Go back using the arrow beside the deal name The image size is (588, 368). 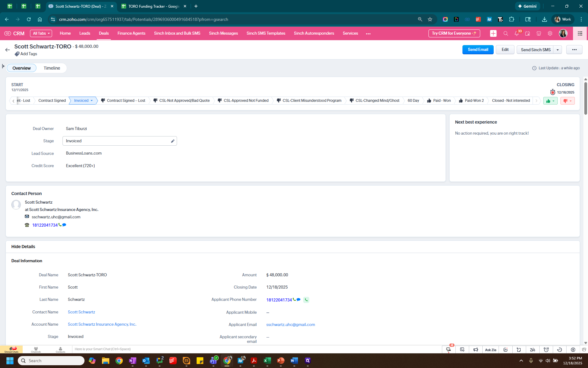pyautogui.click(x=8, y=50)
